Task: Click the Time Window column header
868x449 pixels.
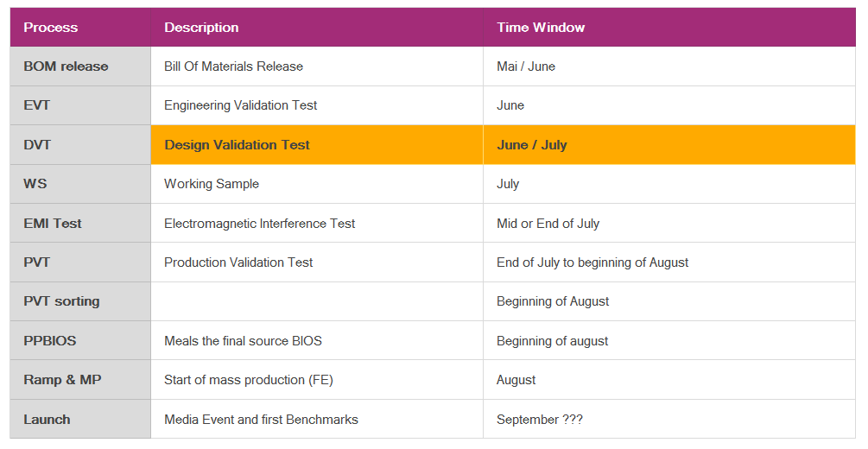Action: click(541, 28)
